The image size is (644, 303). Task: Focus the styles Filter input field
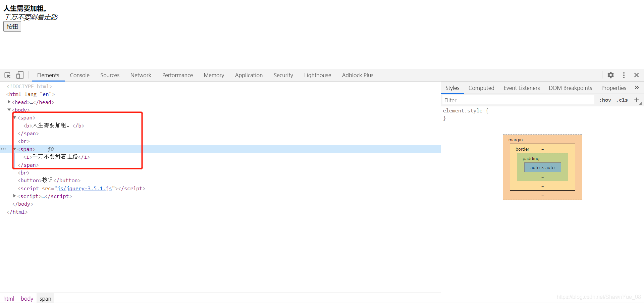518,100
